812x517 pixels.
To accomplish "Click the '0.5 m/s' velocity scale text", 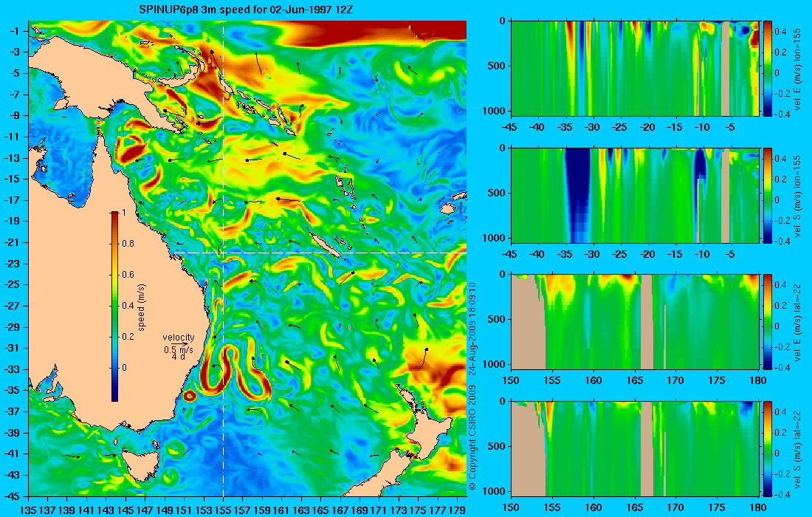I will coord(178,350).
